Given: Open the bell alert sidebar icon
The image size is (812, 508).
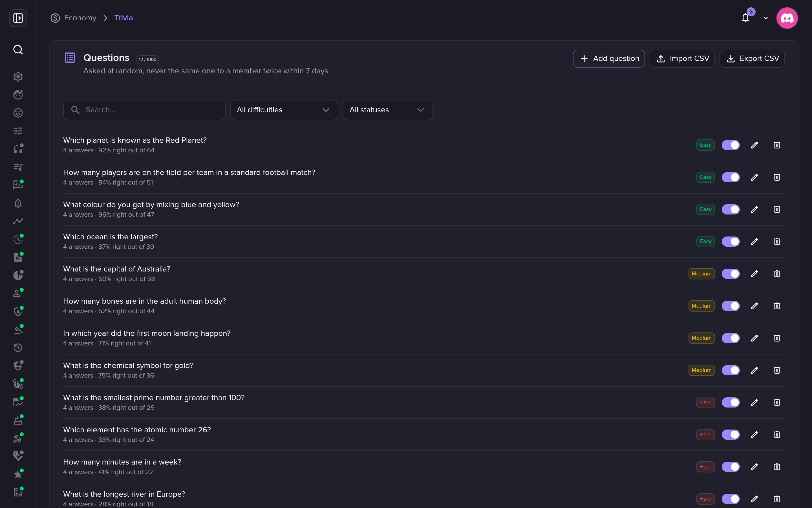Looking at the screenshot, I should 18,203.
